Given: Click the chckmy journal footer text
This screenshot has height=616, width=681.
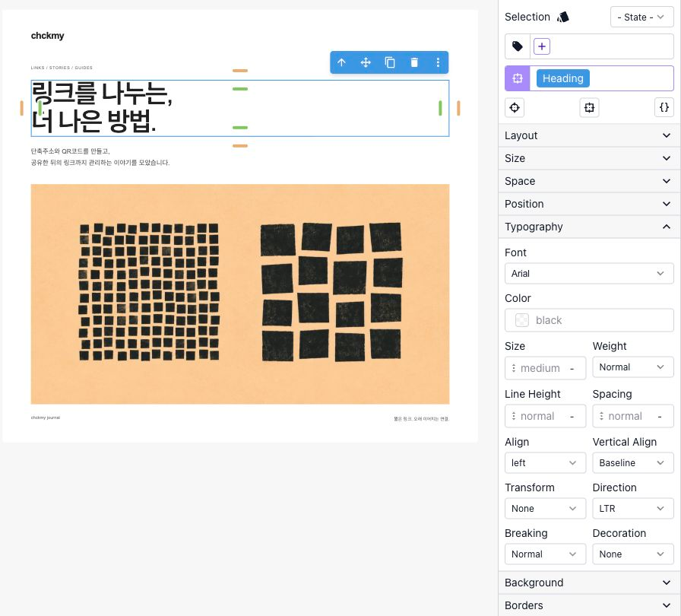Looking at the screenshot, I should point(46,418).
